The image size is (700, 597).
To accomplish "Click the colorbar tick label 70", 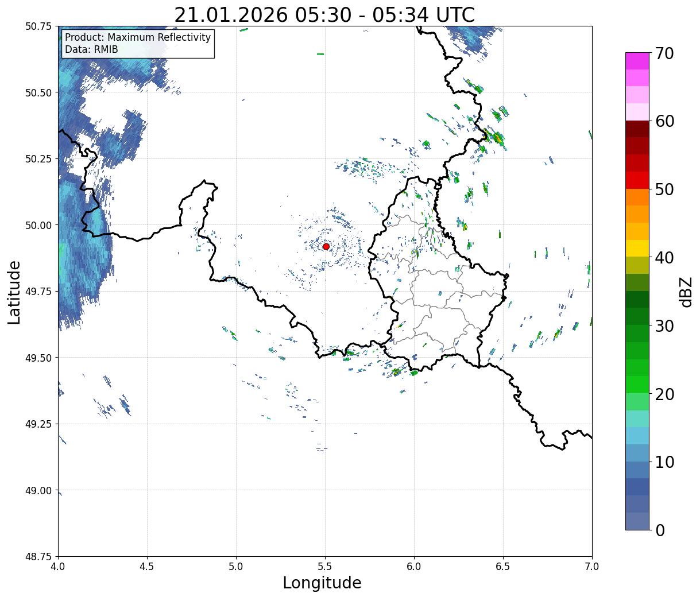I will tap(664, 53).
